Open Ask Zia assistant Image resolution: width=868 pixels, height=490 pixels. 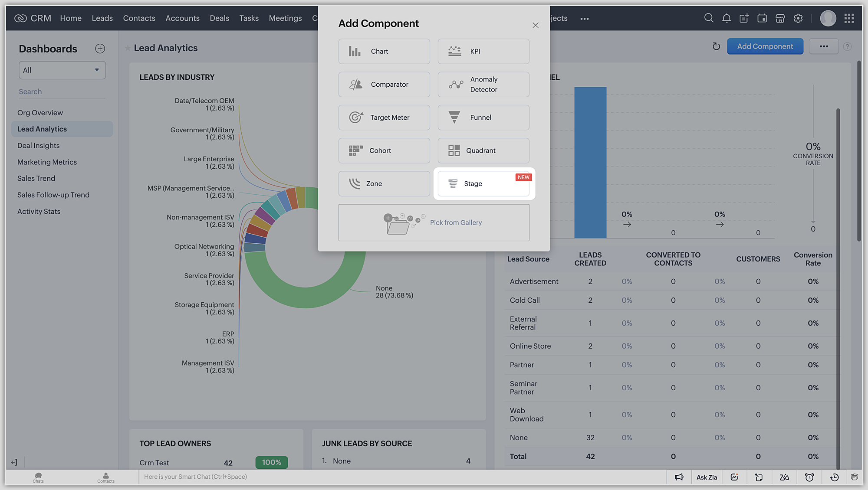[707, 477]
